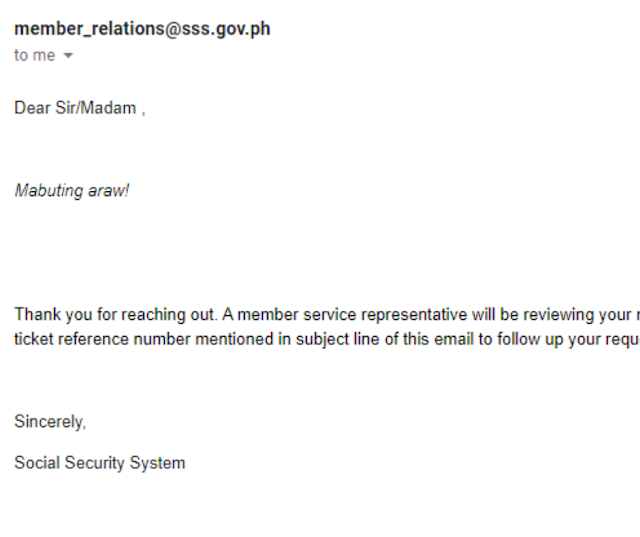Click 'sss.gov.ph' domain in sender name
Screen dimensions: 640x537
[226, 29]
